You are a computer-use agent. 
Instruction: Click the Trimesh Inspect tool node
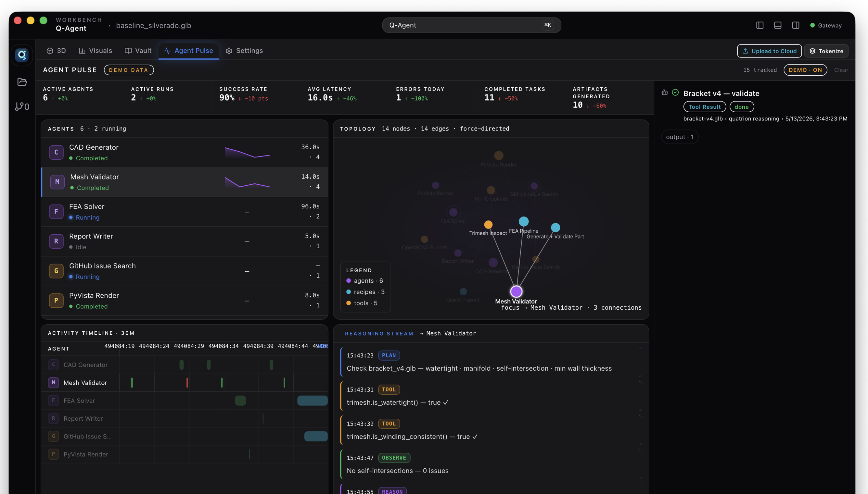(488, 224)
